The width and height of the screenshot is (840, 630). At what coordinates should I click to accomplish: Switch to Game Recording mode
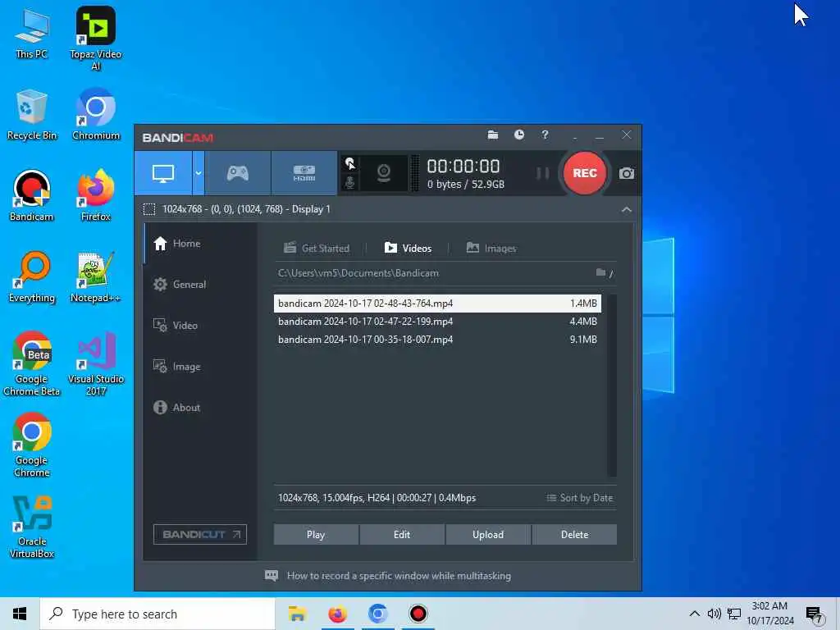[237, 173]
